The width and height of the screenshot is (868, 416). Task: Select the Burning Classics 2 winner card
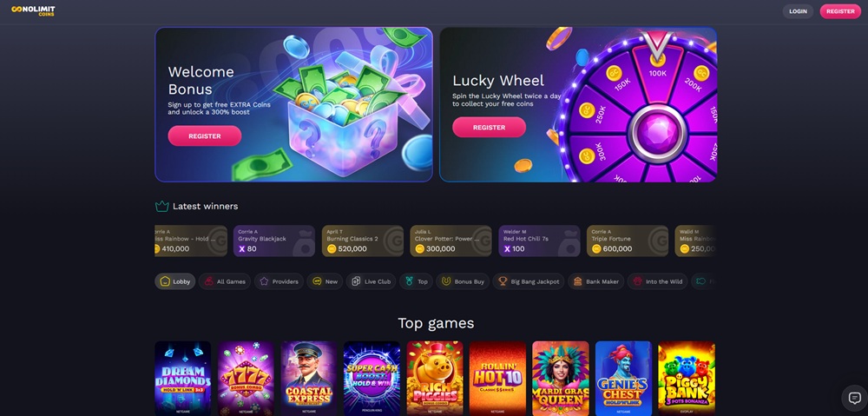363,241
